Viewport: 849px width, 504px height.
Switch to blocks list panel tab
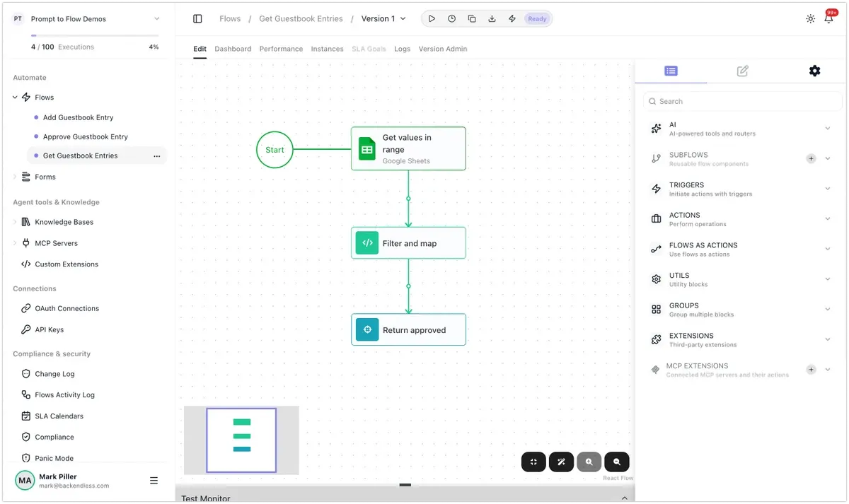pos(671,71)
